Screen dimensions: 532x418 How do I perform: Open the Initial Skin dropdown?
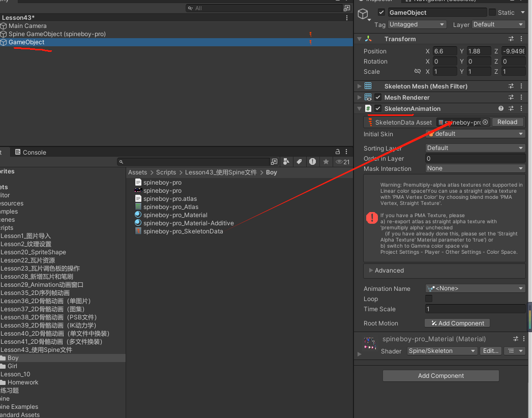pyautogui.click(x=475, y=134)
